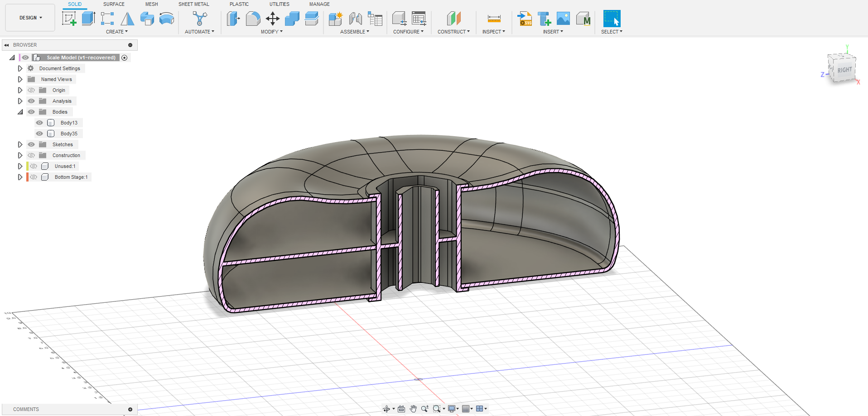This screenshot has width=868, height=416.
Task: Open the CONSTRUCT dropdown menu
Action: point(453,32)
